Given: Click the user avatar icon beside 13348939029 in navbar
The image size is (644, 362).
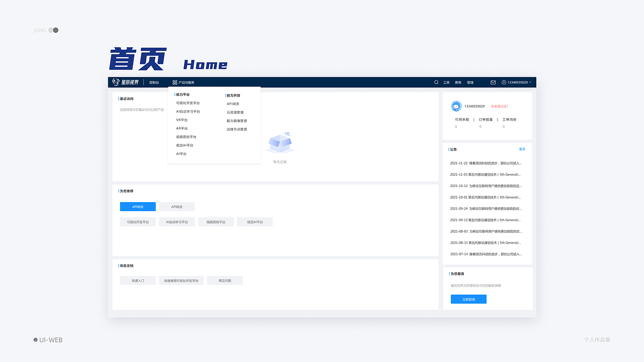Looking at the screenshot, I should click(504, 82).
